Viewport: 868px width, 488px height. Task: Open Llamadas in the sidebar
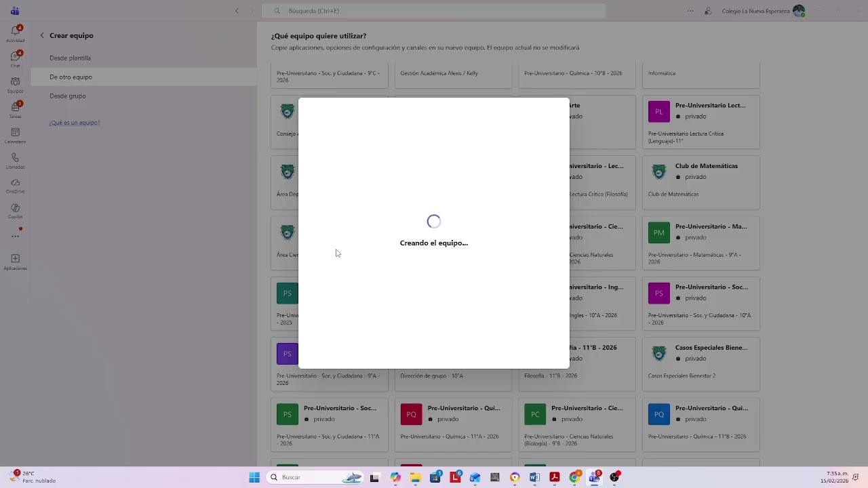click(x=15, y=160)
